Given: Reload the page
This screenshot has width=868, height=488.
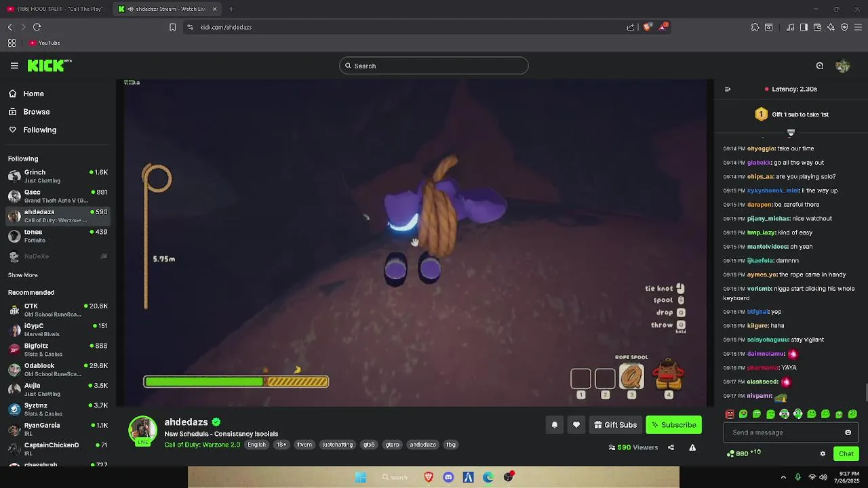Looking at the screenshot, I should click(37, 27).
